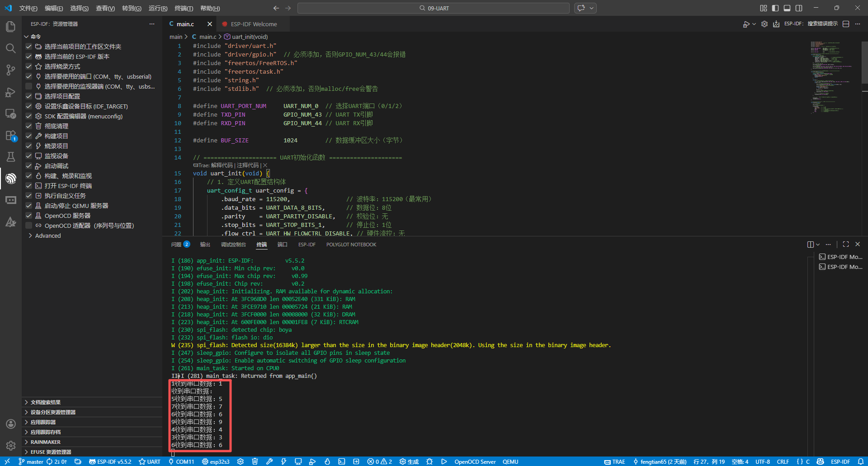Split the terminal in panel
The width and height of the screenshot is (868, 466).
(811, 244)
